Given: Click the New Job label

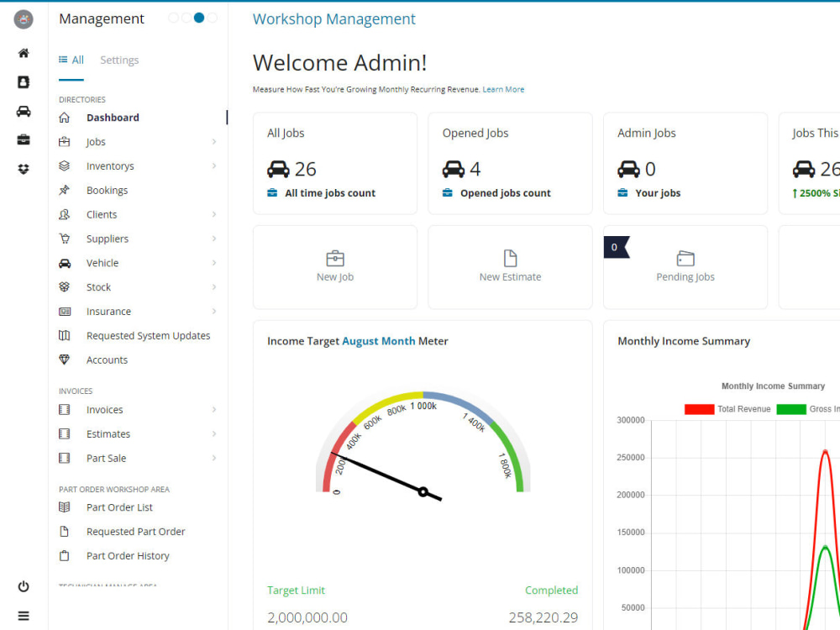Looking at the screenshot, I should click(x=335, y=277).
